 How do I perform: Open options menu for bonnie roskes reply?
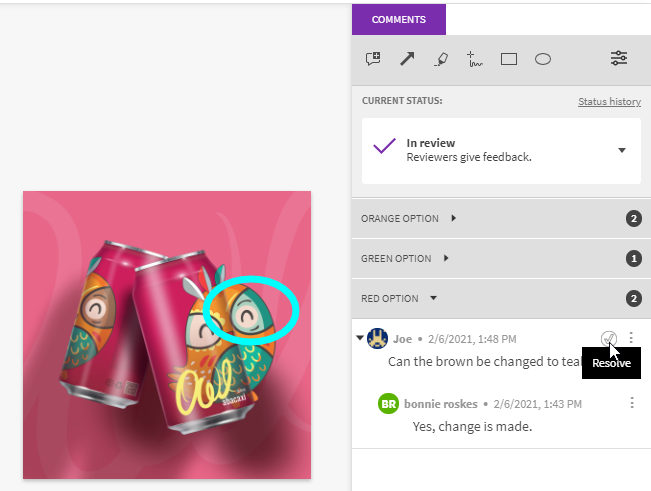coord(631,403)
